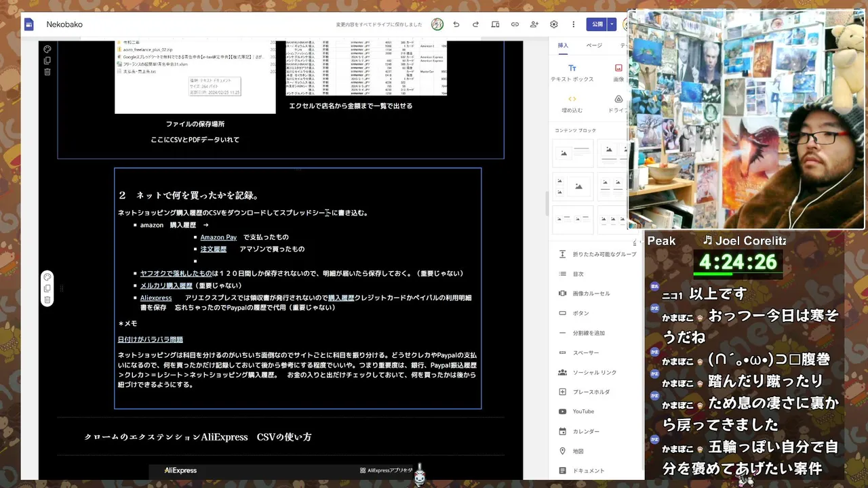Viewport: 868px width, 488px height.
Task: Click the ファイルの保存場所 caption
Action: 195,124
